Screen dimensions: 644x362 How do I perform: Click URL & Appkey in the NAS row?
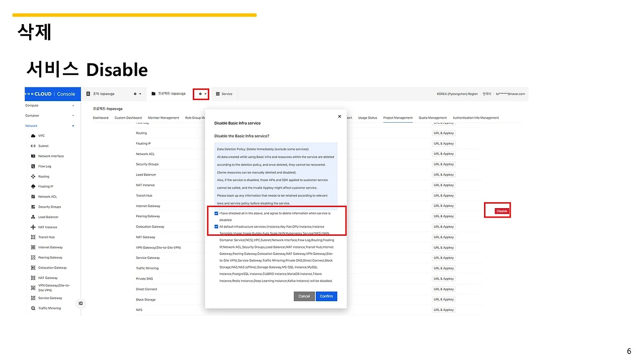444,310
